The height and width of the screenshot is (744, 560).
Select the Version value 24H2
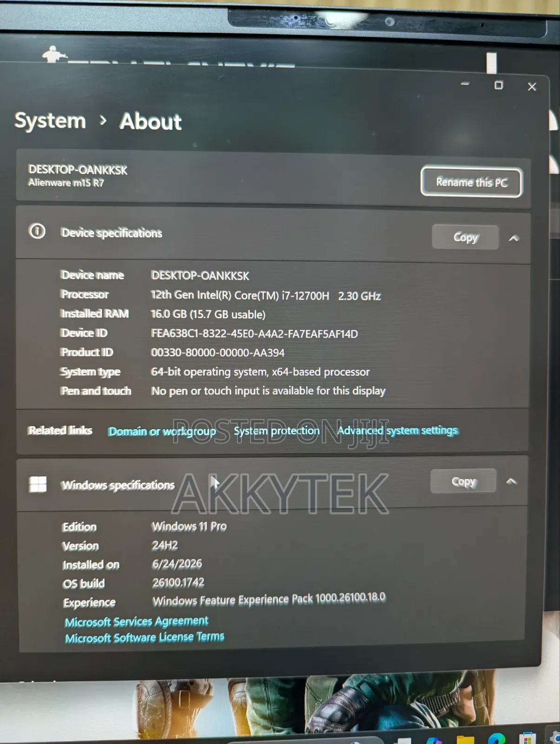(165, 545)
